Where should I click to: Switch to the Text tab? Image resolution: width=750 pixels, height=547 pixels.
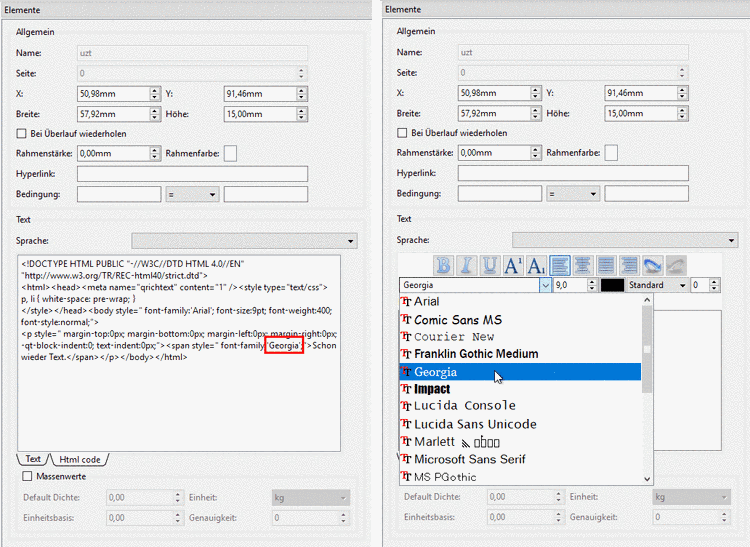coord(33,459)
